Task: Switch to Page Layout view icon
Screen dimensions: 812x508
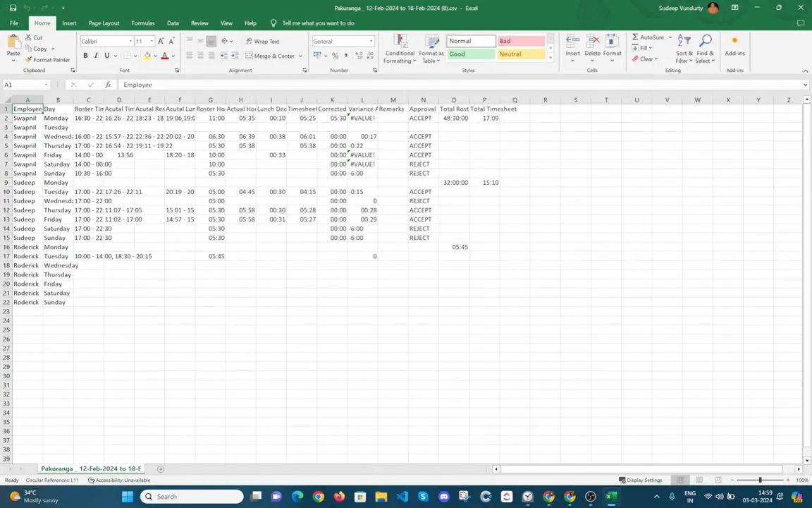Action: click(699, 480)
